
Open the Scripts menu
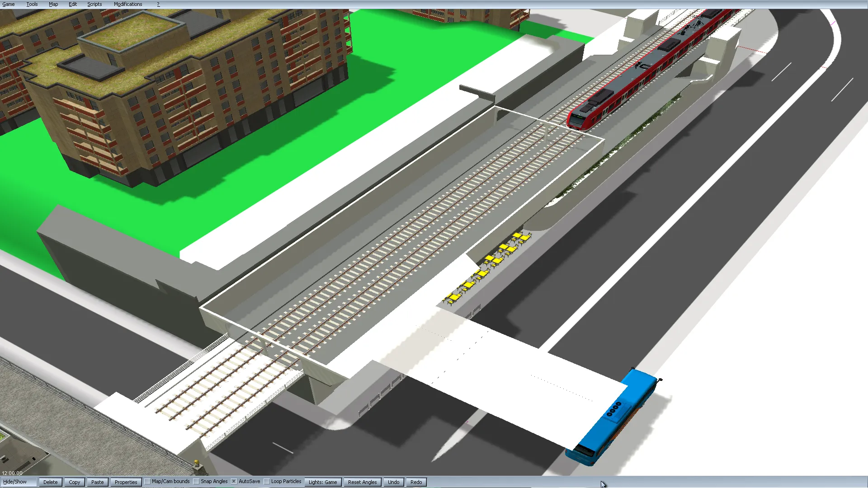click(x=94, y=4)
